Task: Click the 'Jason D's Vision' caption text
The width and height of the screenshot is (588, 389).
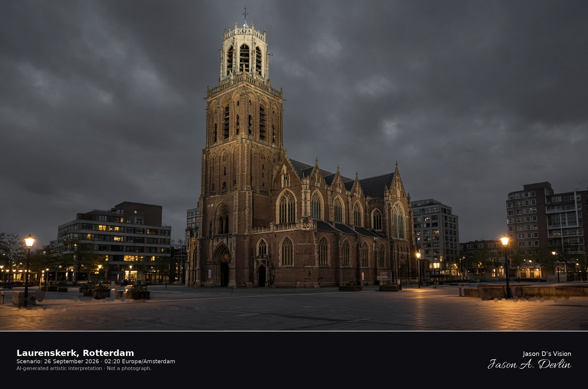Action: coord(547,354)
